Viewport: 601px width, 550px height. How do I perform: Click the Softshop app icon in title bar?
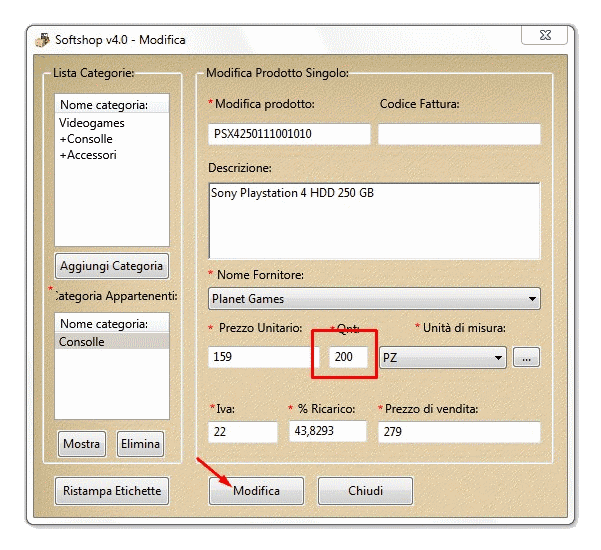coord(42,40)
